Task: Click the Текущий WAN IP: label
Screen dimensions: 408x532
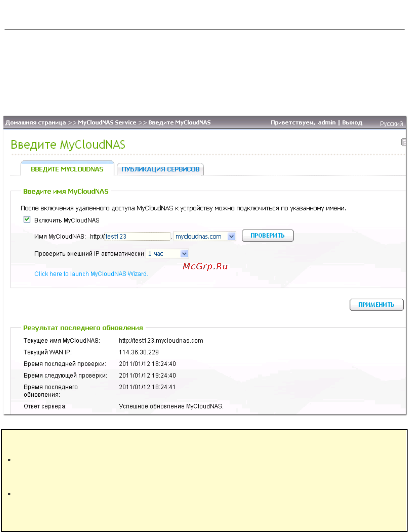Action: 48,352
